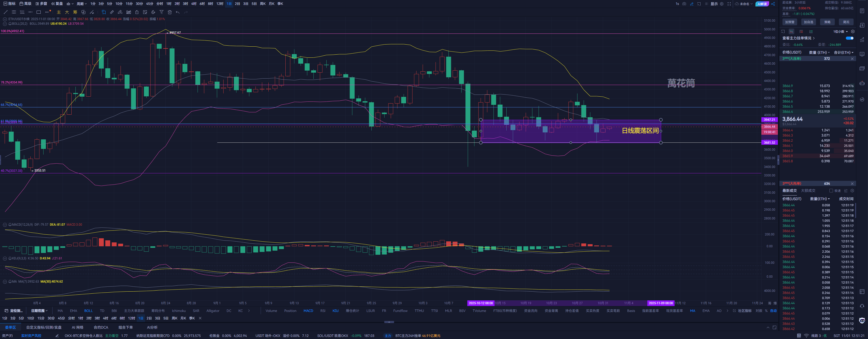868x339 pixels.
Task: Toggle the 查看主力挂单情况 switch
Action: (x=849, y=38)
